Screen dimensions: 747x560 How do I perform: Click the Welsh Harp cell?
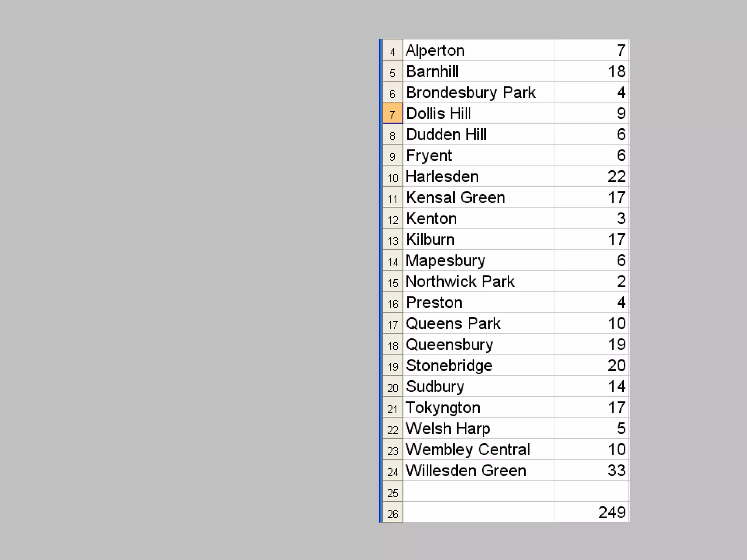(x=478, y=428)
